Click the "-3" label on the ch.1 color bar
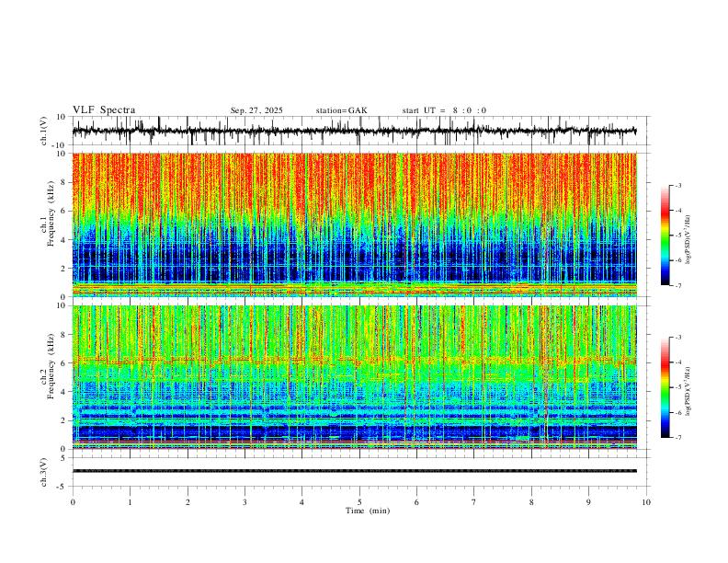The image size is (728, 563). 678,185
